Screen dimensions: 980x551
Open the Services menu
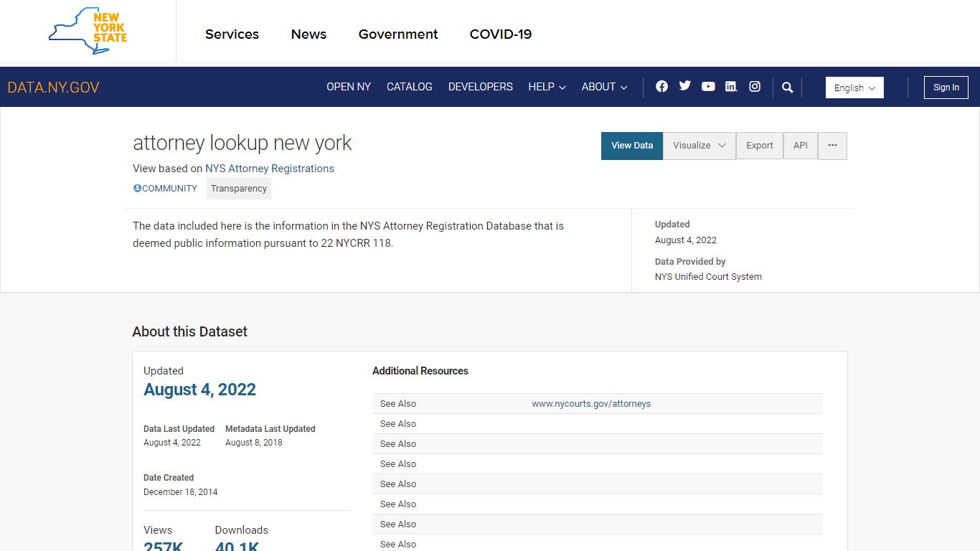[x=232, y=34]
